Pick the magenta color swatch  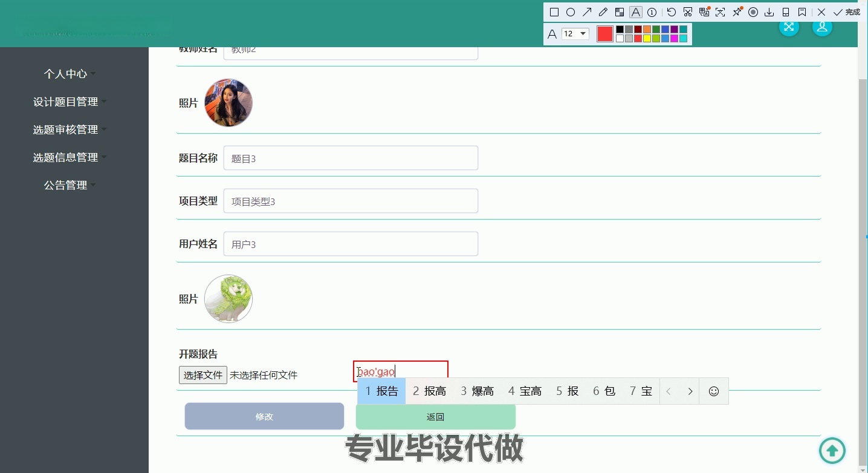[674, 38]
